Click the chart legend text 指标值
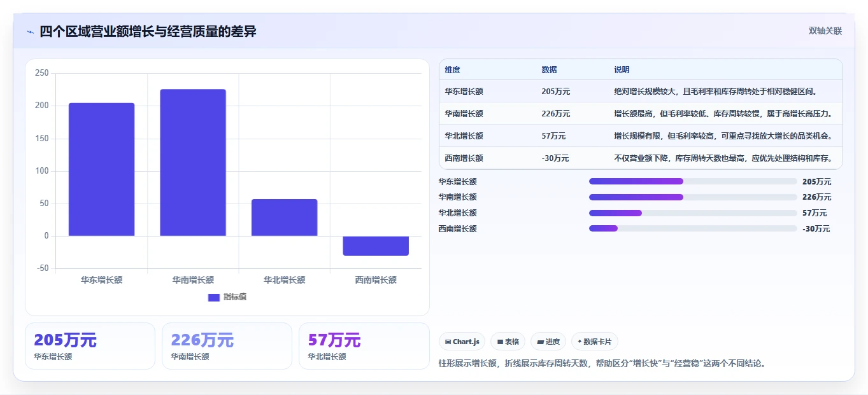Screen dimensions: 868x395 pos(235,297)
